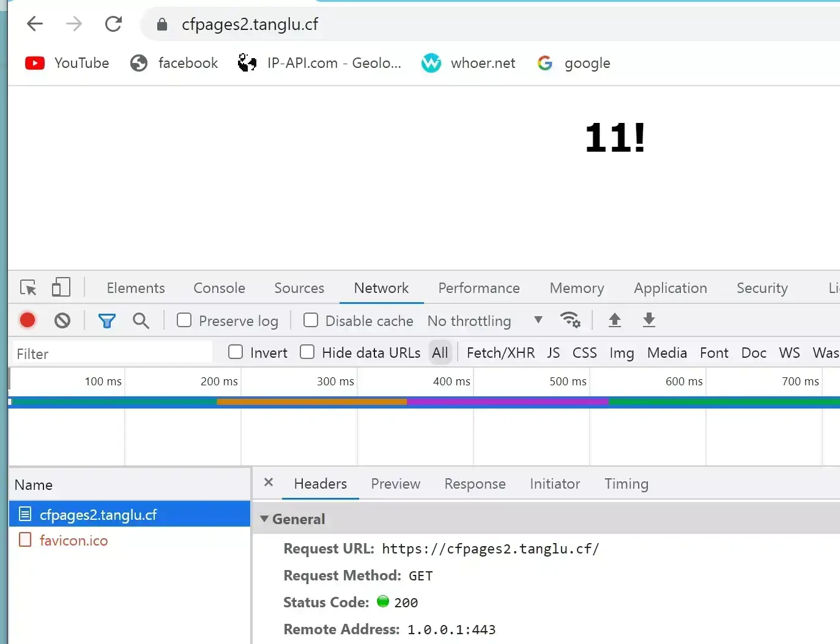Screen dimensions: 840x644
Task: Open the Timing tab in request details
Action: pyautogui.click(x=626, y=484)
